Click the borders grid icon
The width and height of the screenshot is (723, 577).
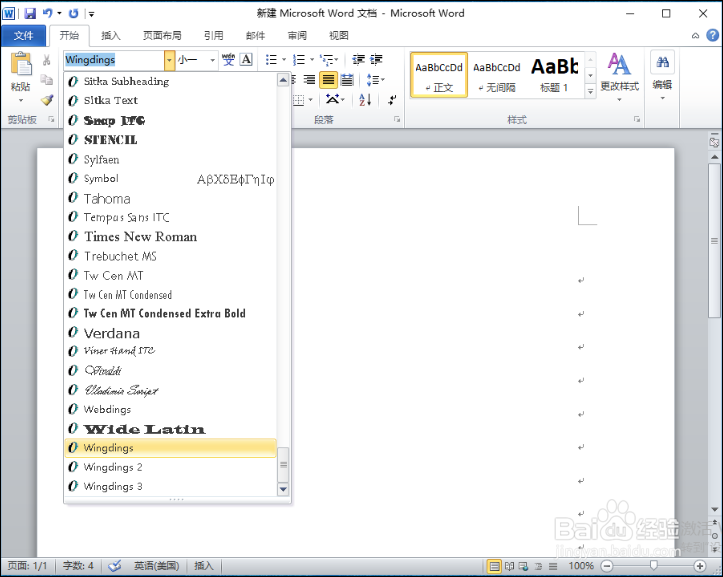pyautogui.click(x=299, y=100)
